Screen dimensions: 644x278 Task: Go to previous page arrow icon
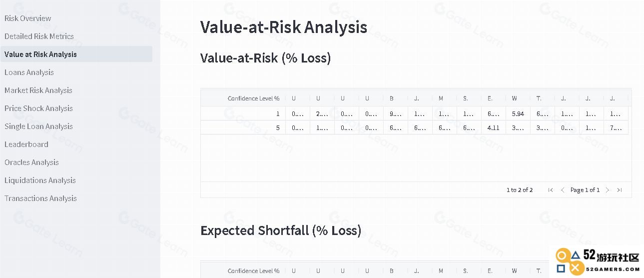pyautogui.click(x=563, y=190)
